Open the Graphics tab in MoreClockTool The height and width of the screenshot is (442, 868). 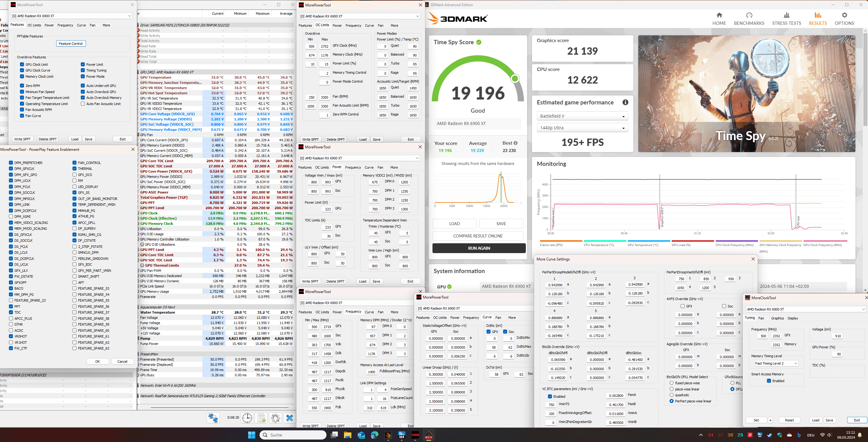777,318
